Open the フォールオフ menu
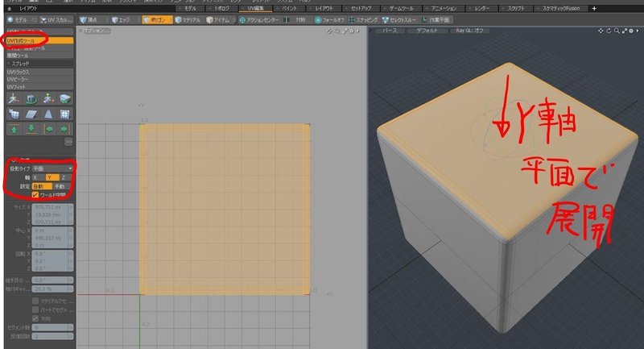644x349 pixels. [x=329, y=19]
